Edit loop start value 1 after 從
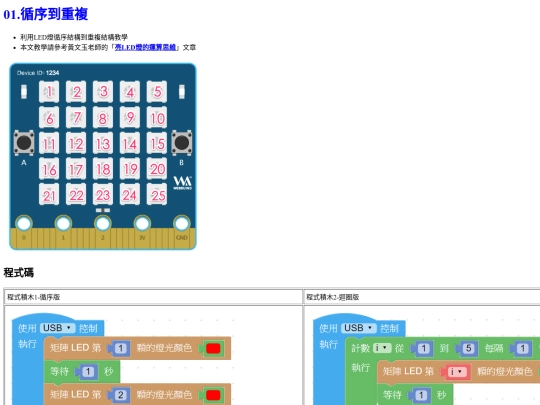Screen dimensions: 540x405 [423, 349]
